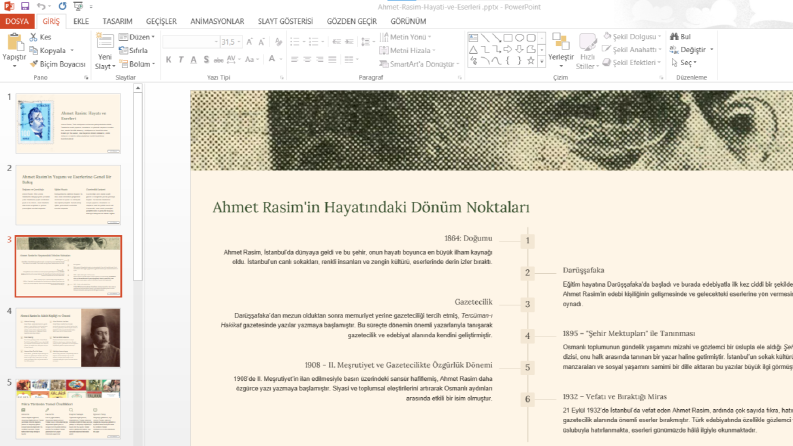Center align text in paragraph group

tap(307, 60)
